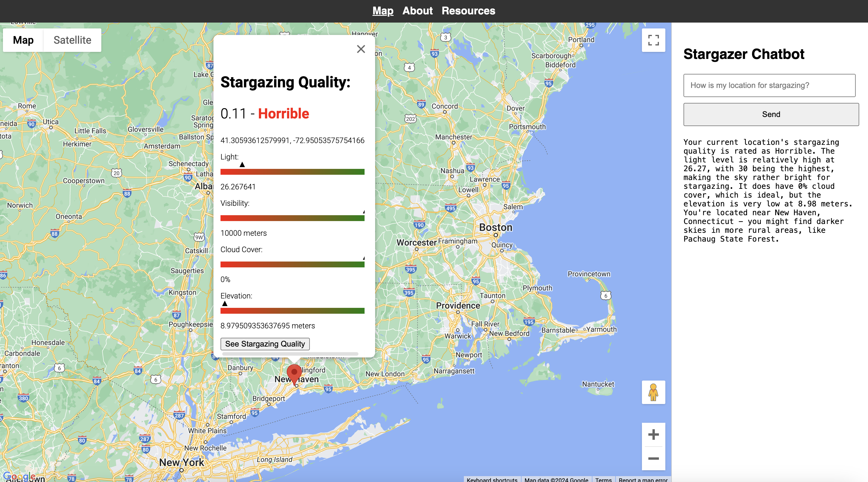Click the chatbot question input field
Image resolution: width=868 pixels, height=482 pixels.
(x=769, y=85)
